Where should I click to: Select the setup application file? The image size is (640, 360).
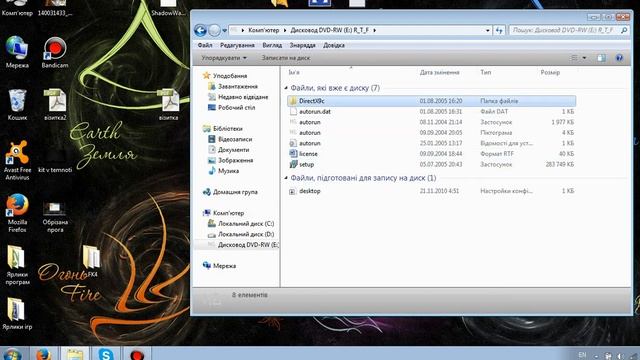point(431,164)
